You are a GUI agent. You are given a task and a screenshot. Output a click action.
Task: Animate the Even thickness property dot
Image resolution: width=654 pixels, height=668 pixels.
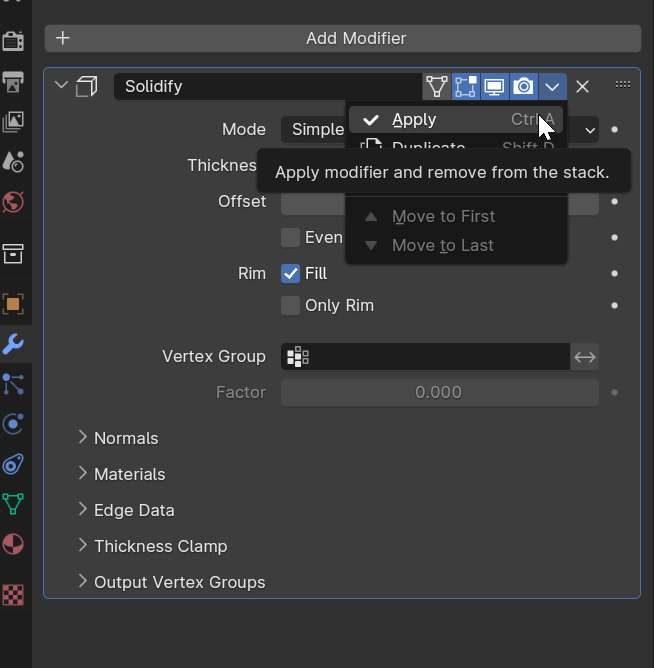tap(614, 237)
